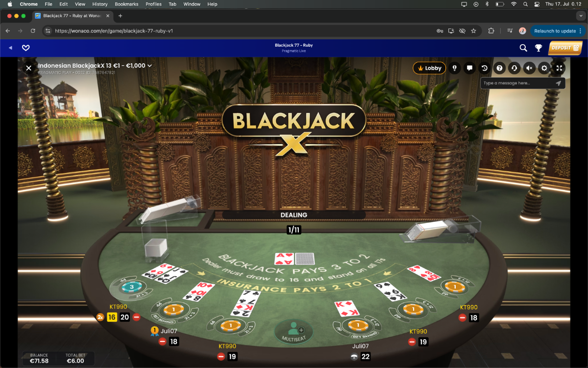Screen dimensions: 588x368
Task: Expand the Indonesian BlackjackX table dropdown
Action: 149,66
